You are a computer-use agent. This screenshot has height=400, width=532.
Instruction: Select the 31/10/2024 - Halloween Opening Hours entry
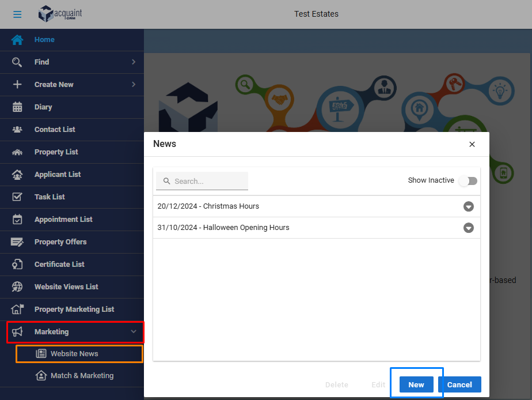(x=317, y=228)
